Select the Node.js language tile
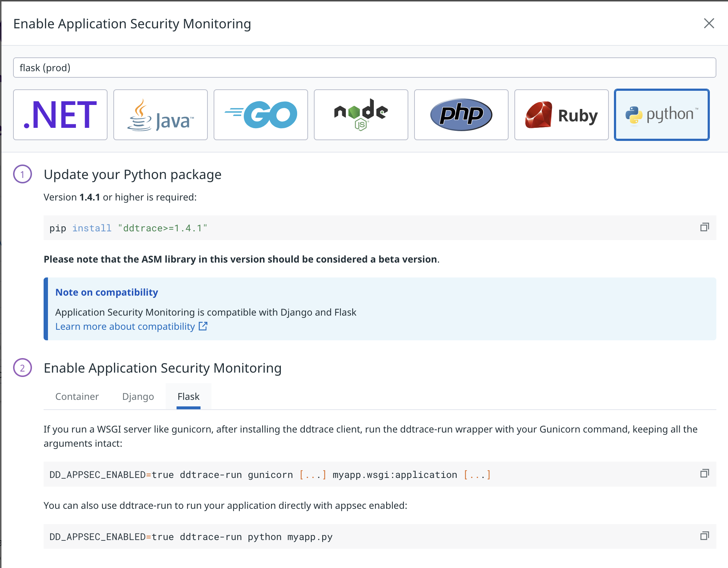The width and height of the screenshot is (728, 568). (x=361, y=114)
